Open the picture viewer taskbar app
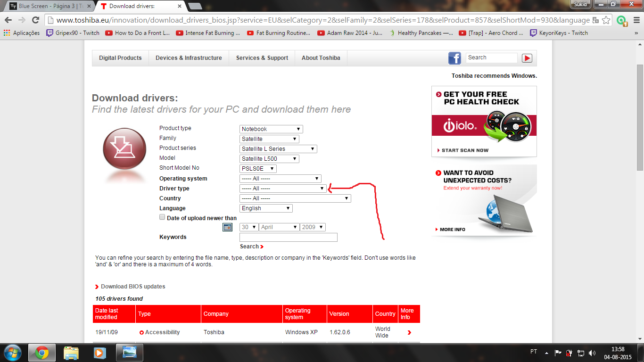 tap(129, 353)
